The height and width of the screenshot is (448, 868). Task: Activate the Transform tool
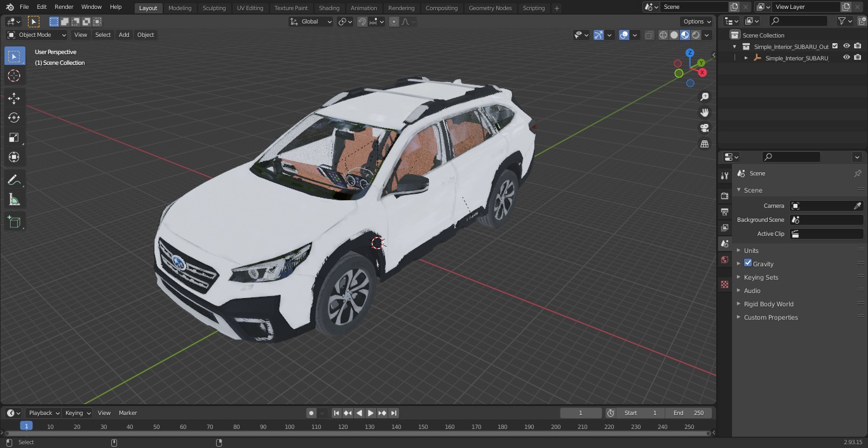pyautogui.click(x=14, y=157)
